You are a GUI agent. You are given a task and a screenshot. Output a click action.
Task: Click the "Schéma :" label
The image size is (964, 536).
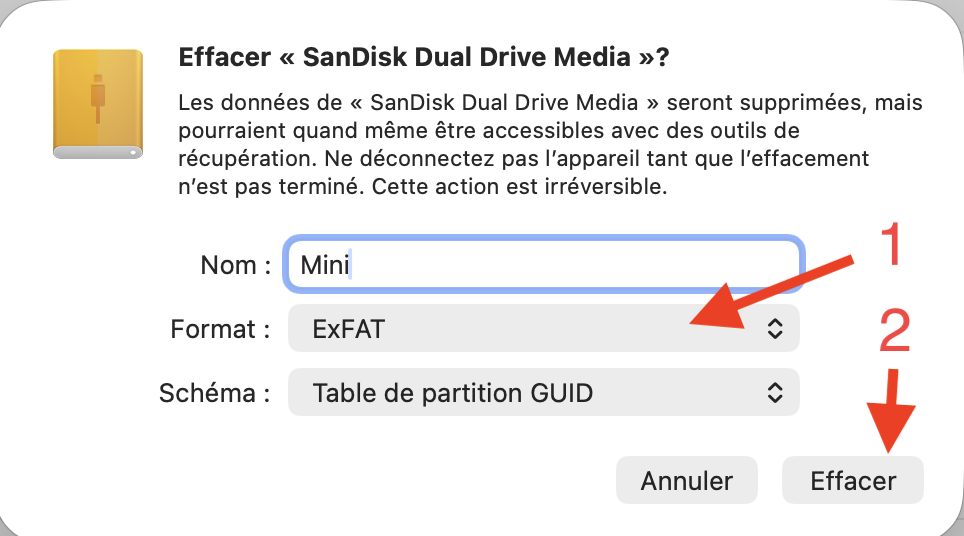coord(215,393)
